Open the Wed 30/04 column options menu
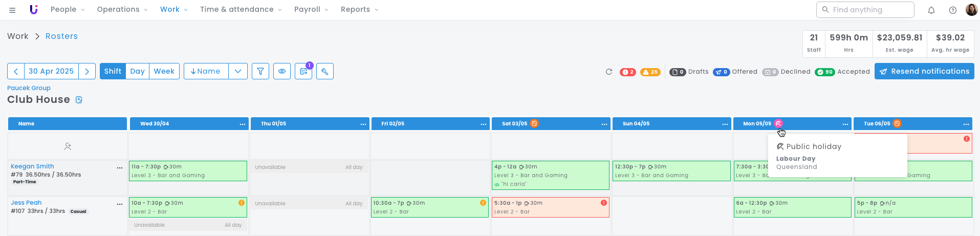980x236 pixels. click(x=243, y=124)
